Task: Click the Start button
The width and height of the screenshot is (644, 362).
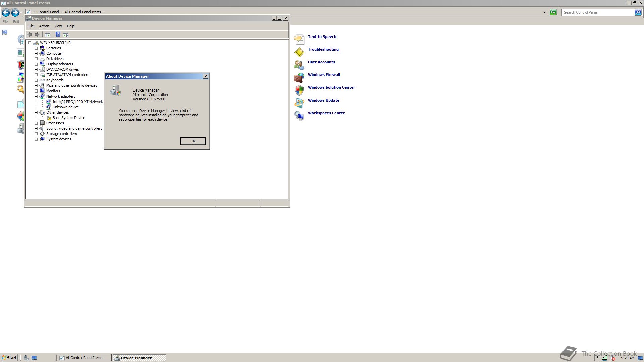Action: pyautogui.click(x=9, y=358)
